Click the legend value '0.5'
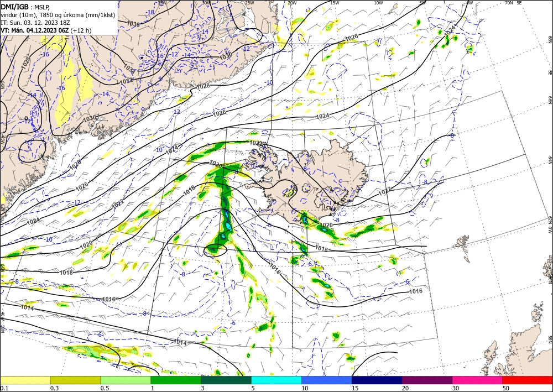This screenshot has width=553, height=392. pos(105,388)
